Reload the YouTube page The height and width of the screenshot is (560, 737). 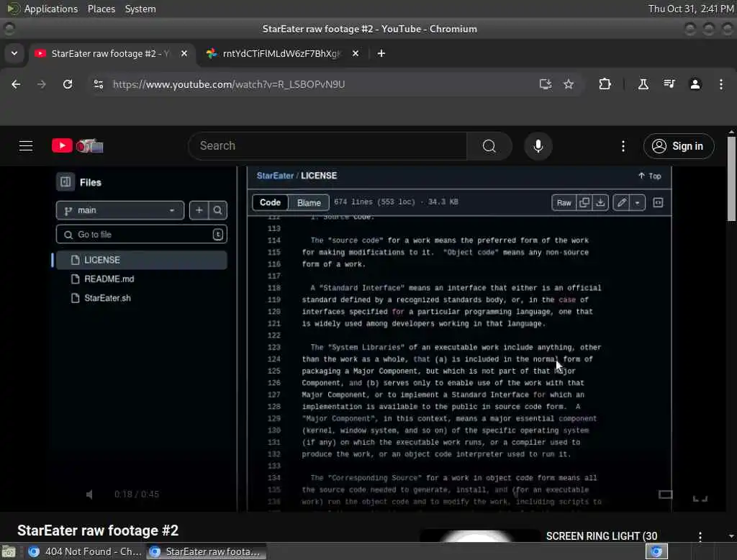tap(68, 84)
